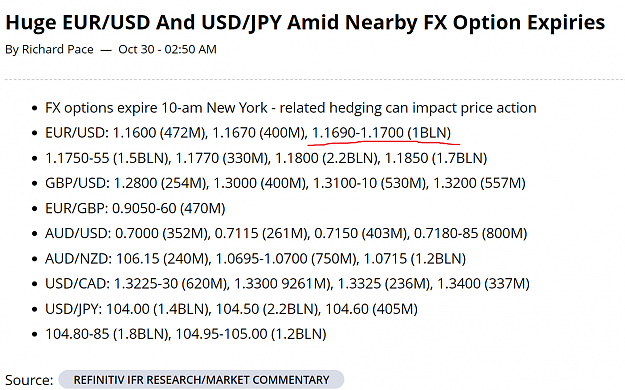Click the USD/CAD 1.3225-30 (620M) entry
This screenshot has width=625, height=390.
(x=137, y=284)
